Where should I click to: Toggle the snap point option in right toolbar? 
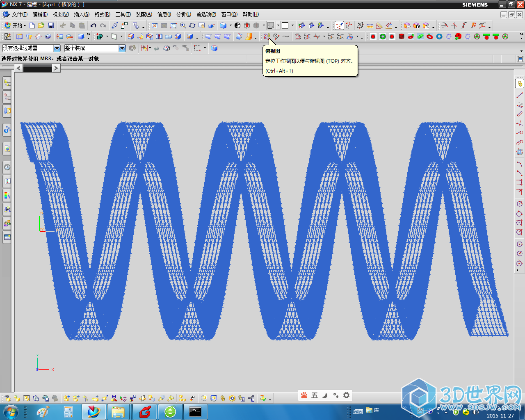[520, 84]
